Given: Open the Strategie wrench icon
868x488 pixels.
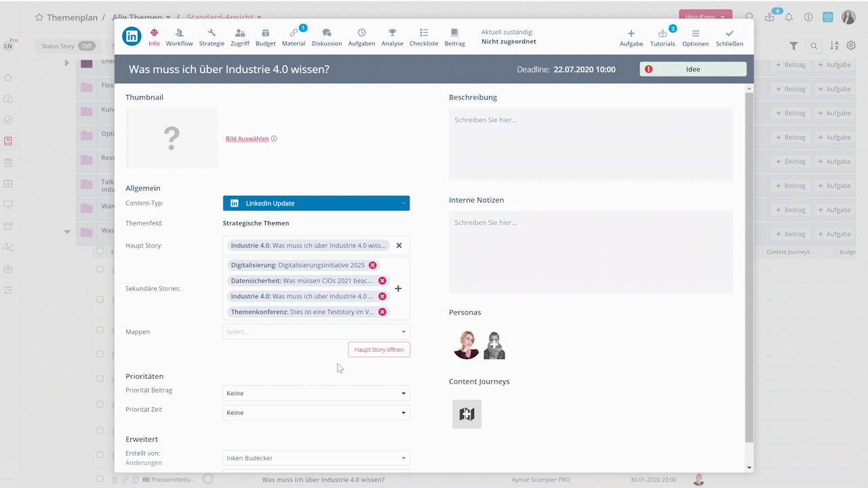Looking at the screenshot, I should 212,33.
